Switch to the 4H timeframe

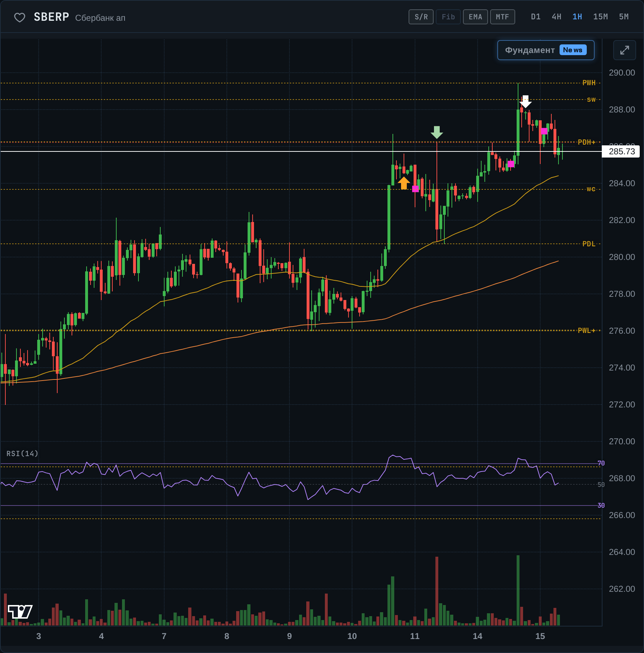tap(556, 17)
